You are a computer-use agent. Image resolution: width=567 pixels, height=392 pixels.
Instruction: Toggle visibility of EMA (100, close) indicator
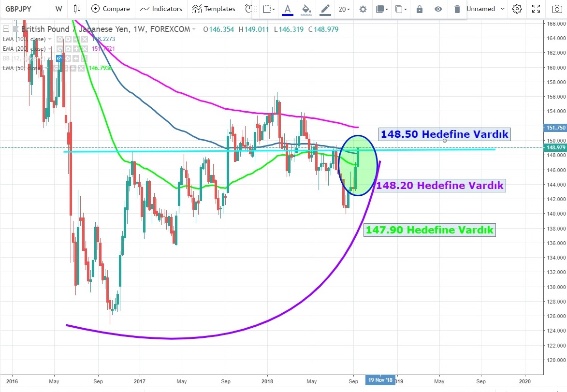[60, 39]
